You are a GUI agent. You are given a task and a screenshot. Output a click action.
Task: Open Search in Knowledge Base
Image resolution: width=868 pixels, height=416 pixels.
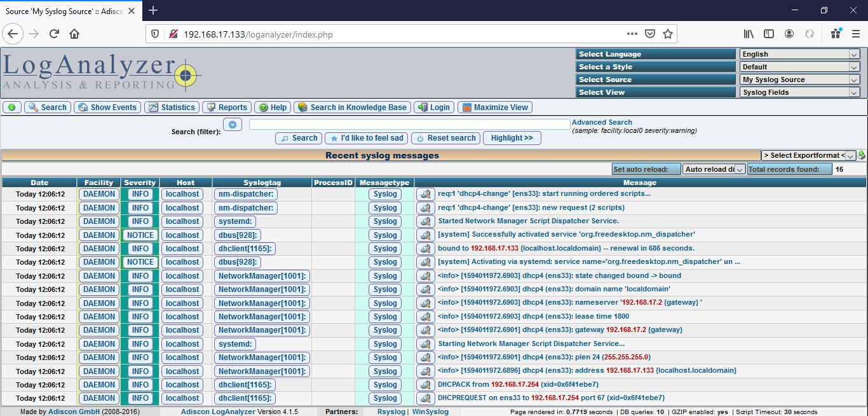(x=352, y=107)
